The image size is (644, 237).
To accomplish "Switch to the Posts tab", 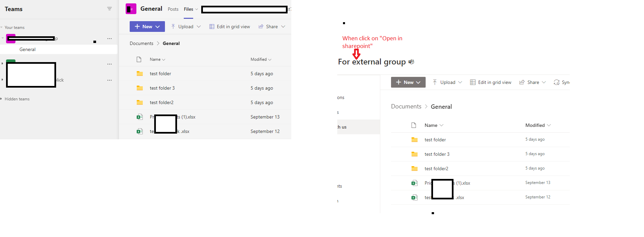I will pos(173,9).
